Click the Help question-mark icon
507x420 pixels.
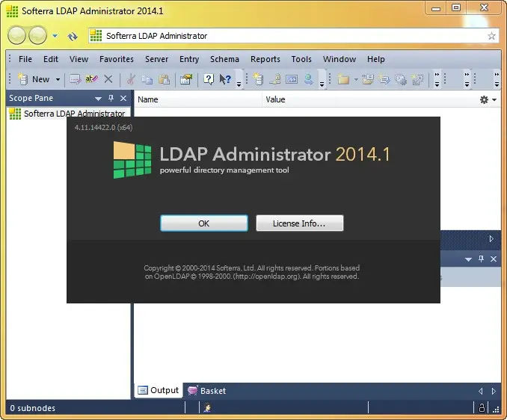[x=209, y=79]
